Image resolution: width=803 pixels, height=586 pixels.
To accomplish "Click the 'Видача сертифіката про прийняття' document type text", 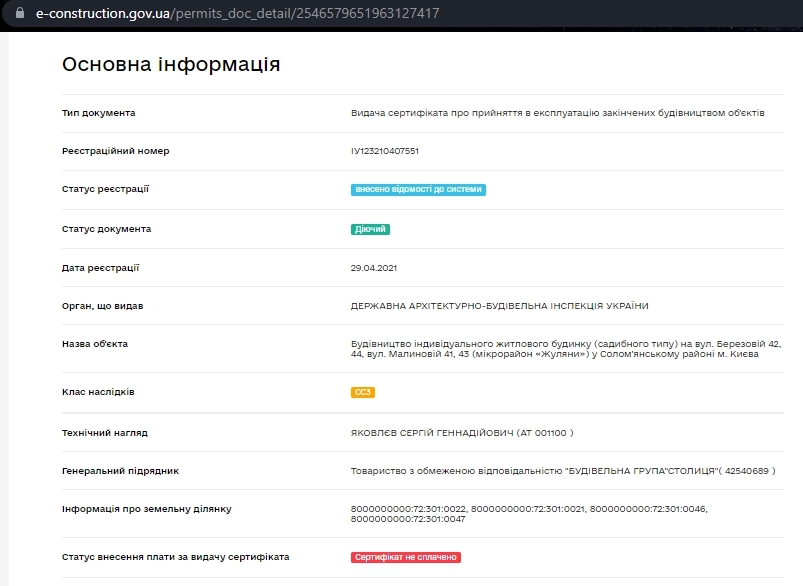I will [x=558, y=113].
